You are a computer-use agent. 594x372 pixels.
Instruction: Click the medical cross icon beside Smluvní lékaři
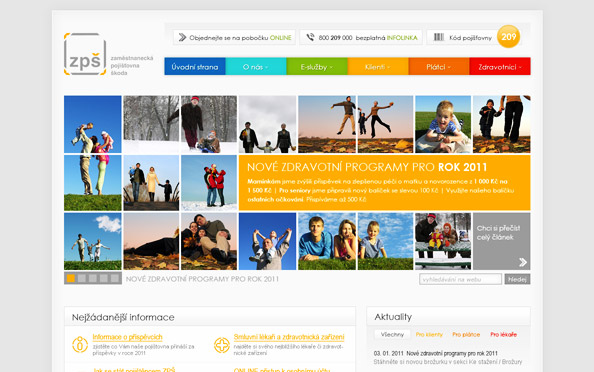pyautogui.click(x=222, y=345)
